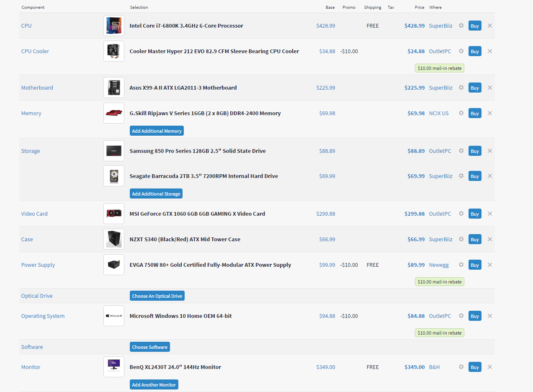533x392 pixels.
Task: Click the $10.00 mail-in rebate badge for CPU cooler
Action: coord(440,68)
